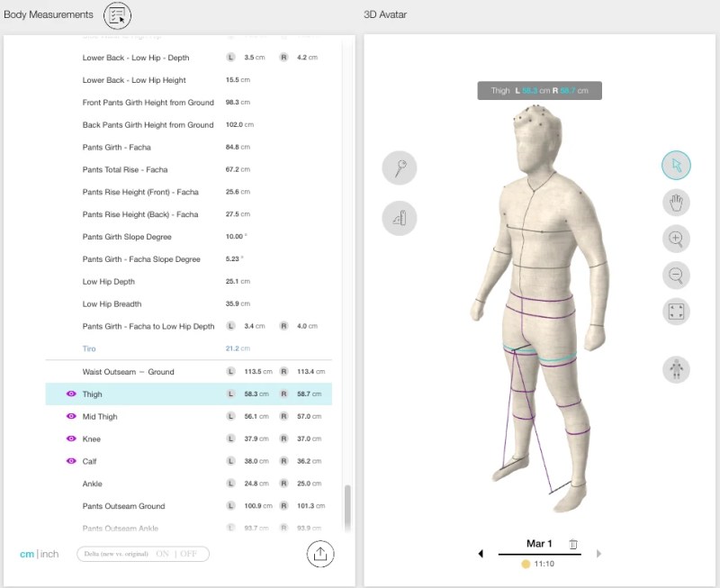Delete the Mar 1 scan
The image size is (720, 588).
click(573, 544)
